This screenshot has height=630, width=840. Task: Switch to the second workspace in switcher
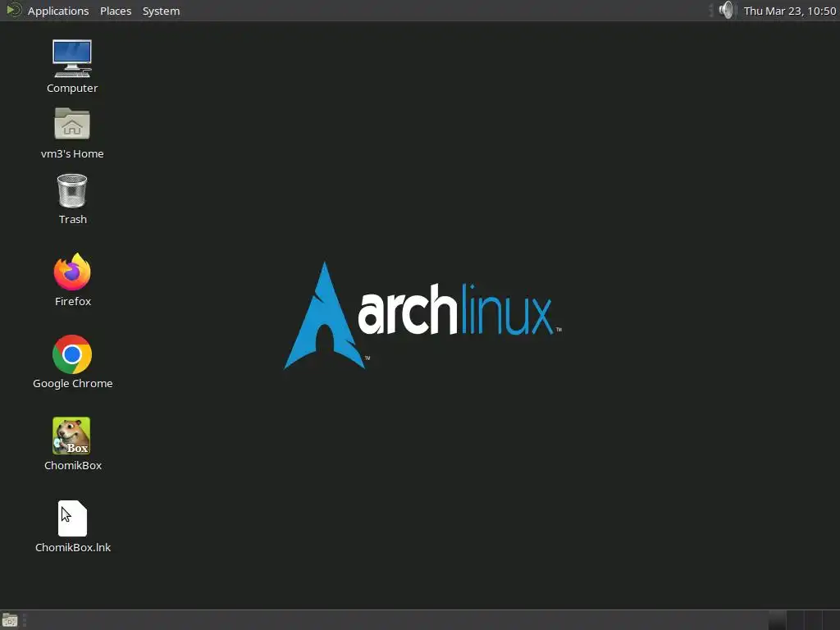[796, 620]
